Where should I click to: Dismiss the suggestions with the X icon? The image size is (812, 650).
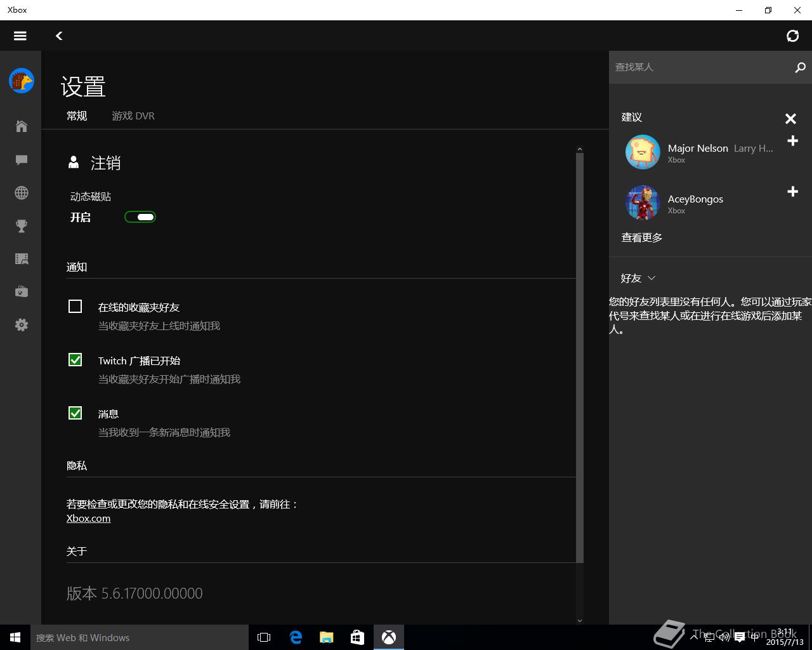tap(790, 119)
